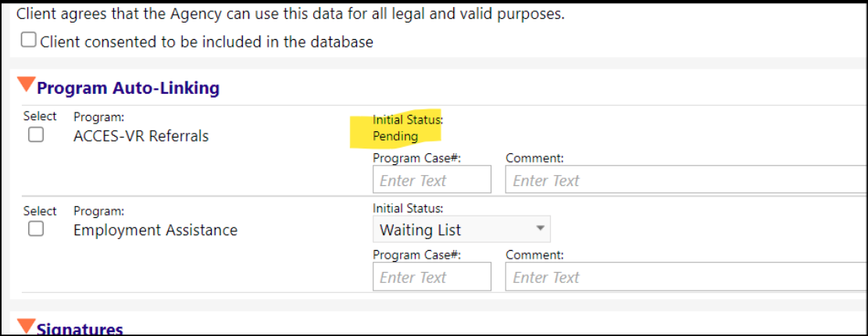Collapse the Program Auto-Linking section triangle
The image size is (868, 336).
pyautogui.click(x=26, y=85)
